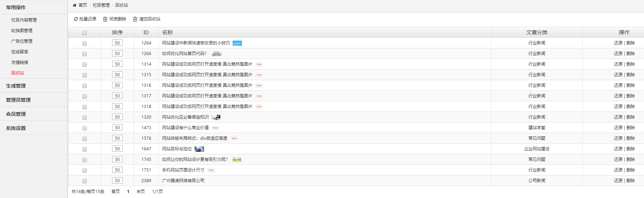Open thumbnail image for article 1647

tap(199, 149)
